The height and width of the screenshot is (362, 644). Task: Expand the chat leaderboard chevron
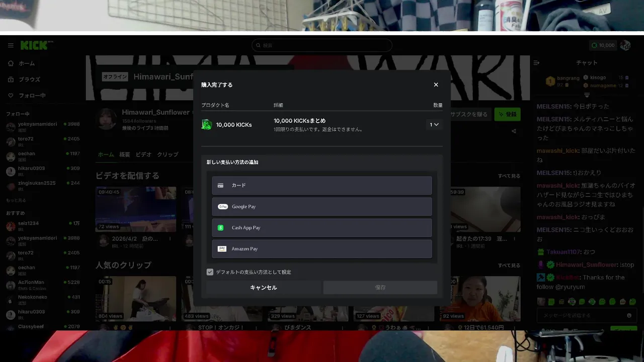[x=587, y=95]
